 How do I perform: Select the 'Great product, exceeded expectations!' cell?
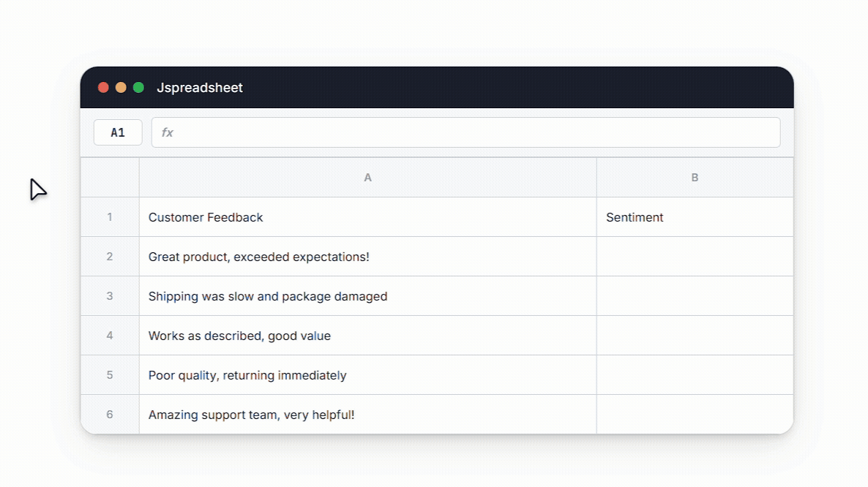click(x=367, y=257)
